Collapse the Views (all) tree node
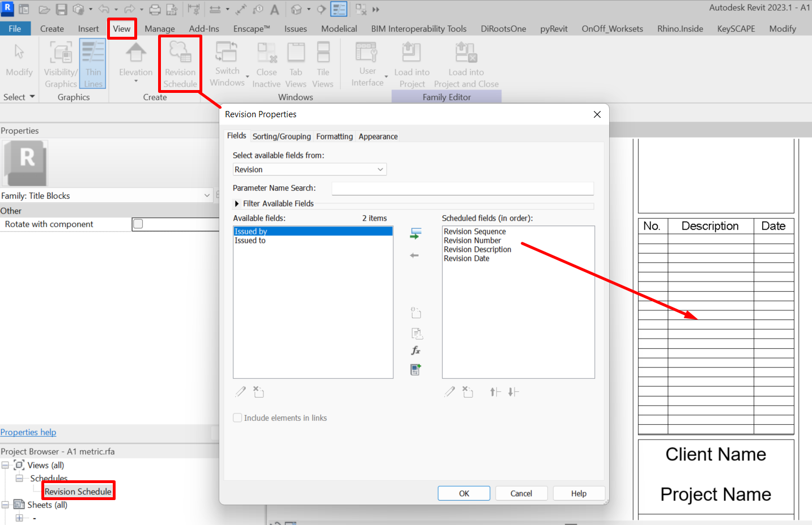The width and height of the screenshot is (812, 525). pos(5,466)
